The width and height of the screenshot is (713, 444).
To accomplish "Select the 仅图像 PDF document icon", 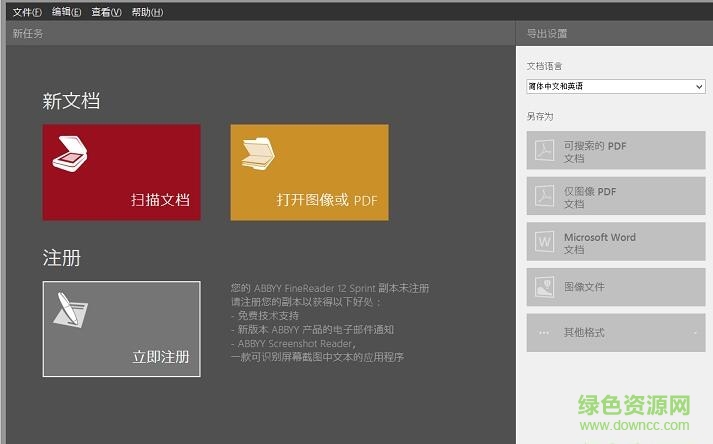I will [x=544, y=196].
